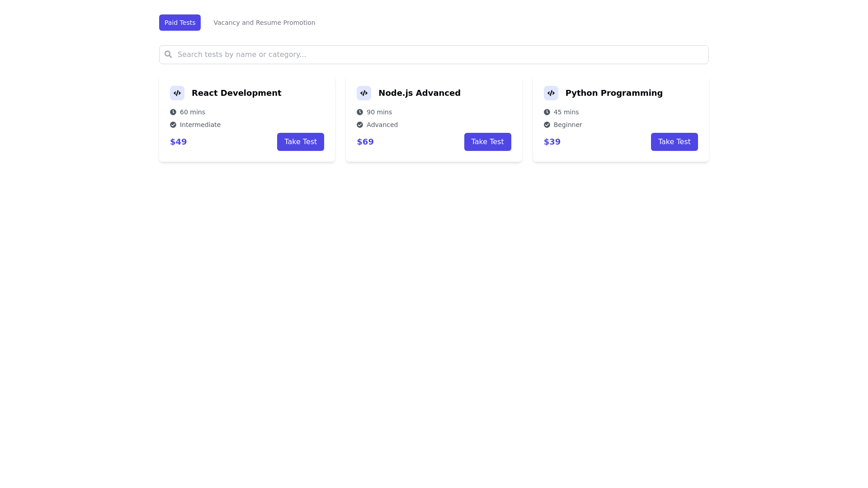Click the React Development title
The width and height of the screenshot is (868, 488).
(x=236, y=93)
